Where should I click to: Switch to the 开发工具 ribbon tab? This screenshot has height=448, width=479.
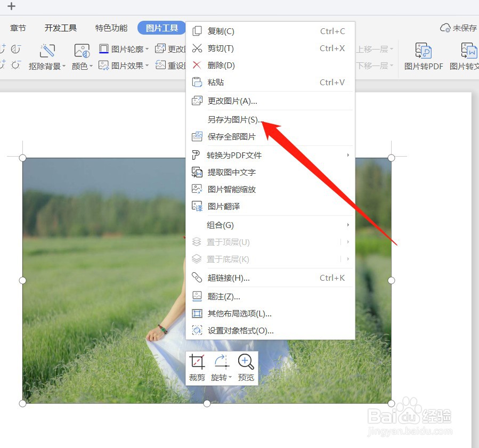tap(60, 28)
